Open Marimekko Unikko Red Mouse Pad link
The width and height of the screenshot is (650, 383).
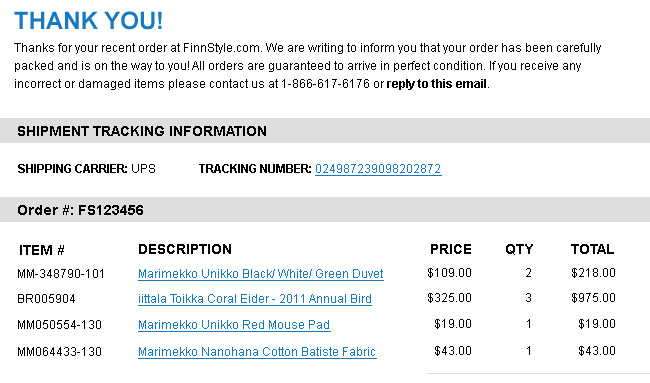pos(234,325)
